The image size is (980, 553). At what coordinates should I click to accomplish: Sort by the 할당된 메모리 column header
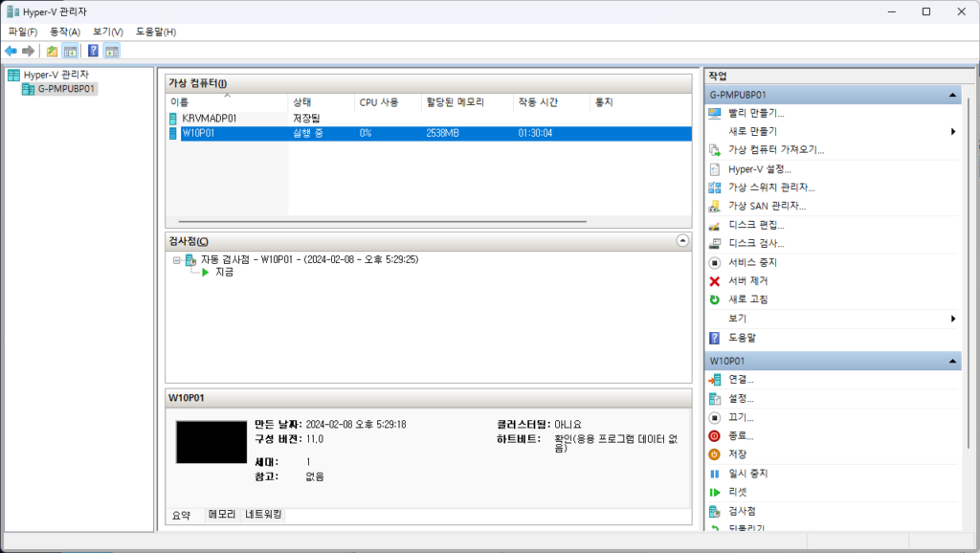tap(467, 101)
